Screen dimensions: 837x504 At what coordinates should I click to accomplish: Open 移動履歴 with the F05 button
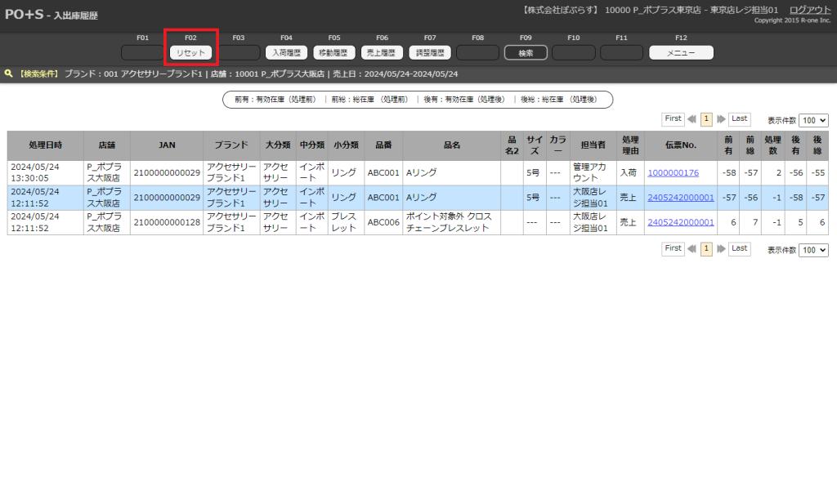tap(334, 53)
